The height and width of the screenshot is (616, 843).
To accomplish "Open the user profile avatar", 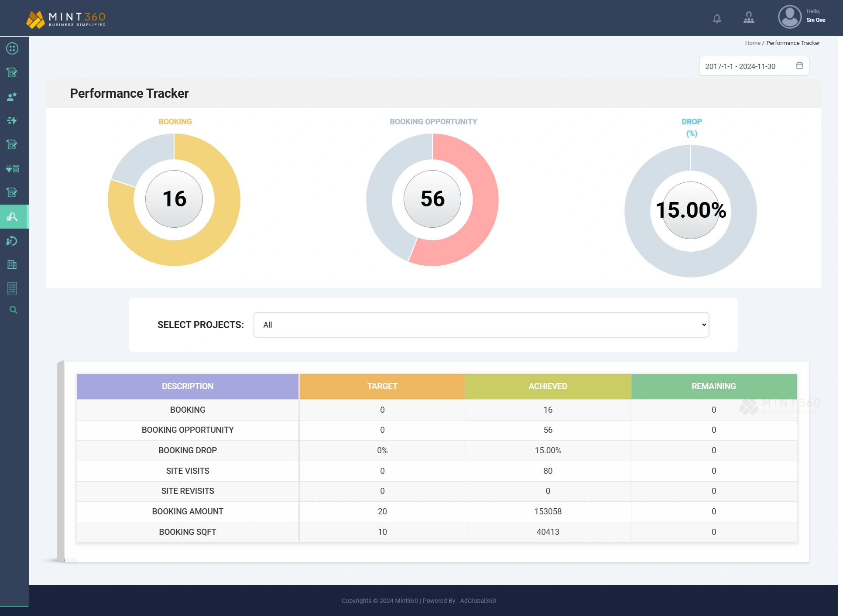I will click(x=790, y=17).
